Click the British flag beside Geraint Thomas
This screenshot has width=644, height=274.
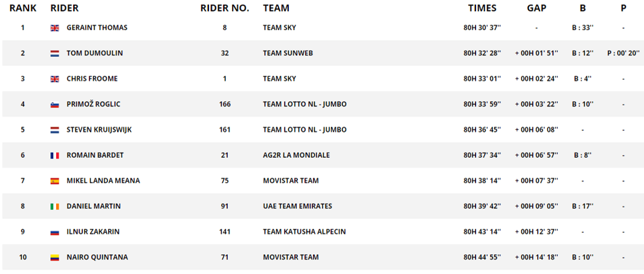coord(54,28)
